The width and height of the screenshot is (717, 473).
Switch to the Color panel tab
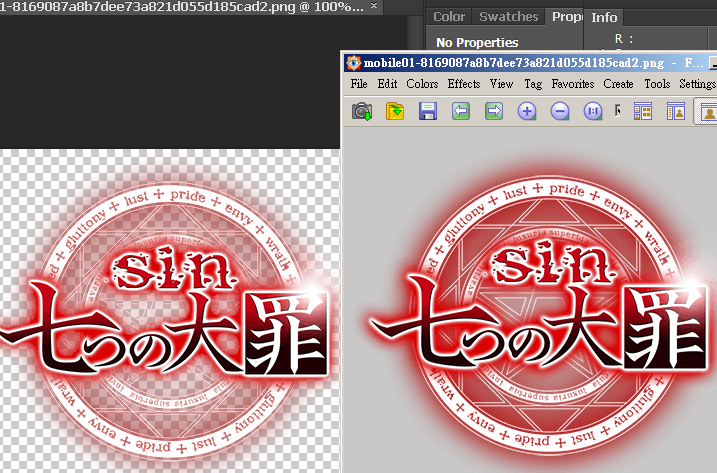click(x=449, y=16)
